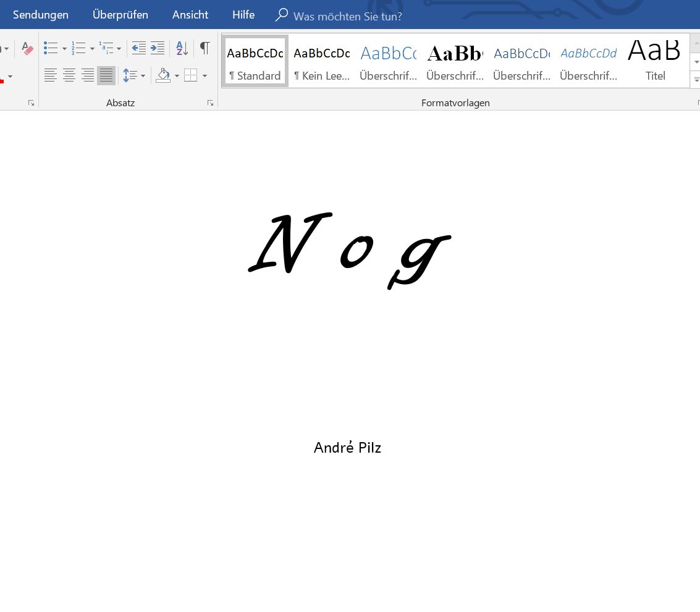Sort text alphabetically A-Z
Image resolution: width=700 pixels, height=612 pixels.
point(182,48)
